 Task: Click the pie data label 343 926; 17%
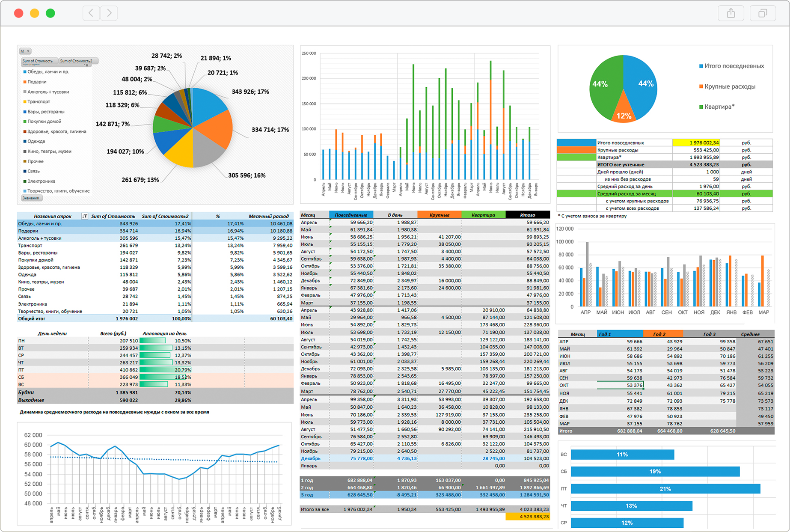[250, 92]
